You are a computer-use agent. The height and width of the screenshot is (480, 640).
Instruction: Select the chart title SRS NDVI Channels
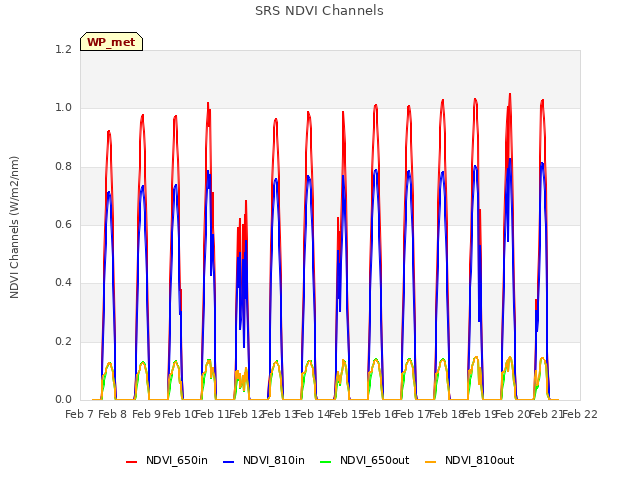pos(319,11)
